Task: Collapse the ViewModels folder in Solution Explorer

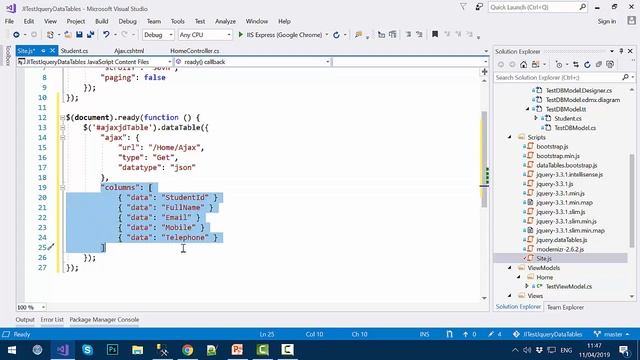Action: point(510,268)
